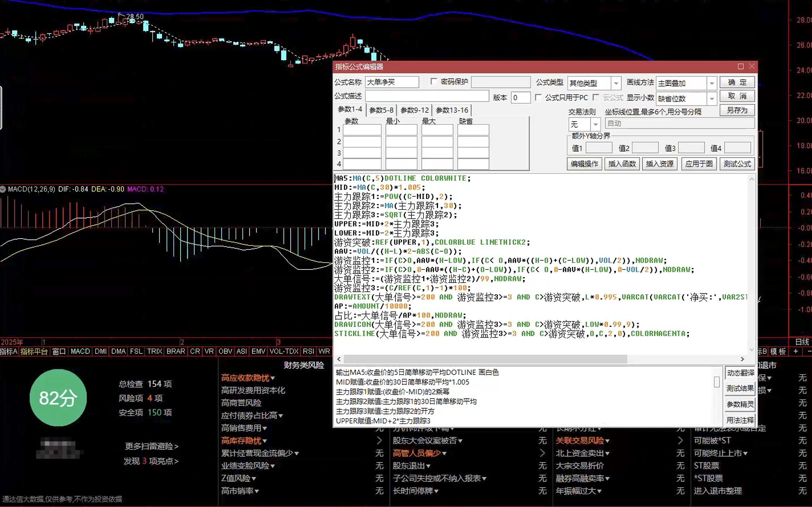The width and height of the screenshot is (812, 507).
Task: Click the 取消 button
Action: click(x=737, y=96)
